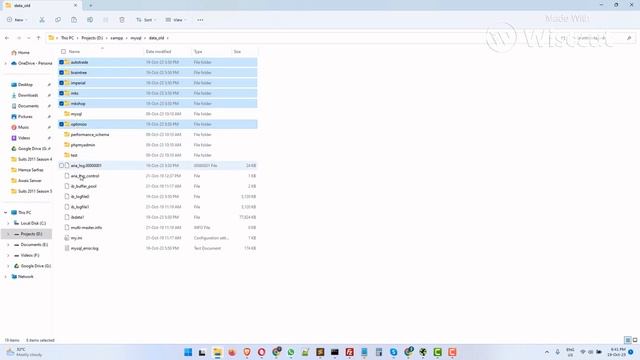Expand the Local Disk (C:) node

click(x=8, y=223)
